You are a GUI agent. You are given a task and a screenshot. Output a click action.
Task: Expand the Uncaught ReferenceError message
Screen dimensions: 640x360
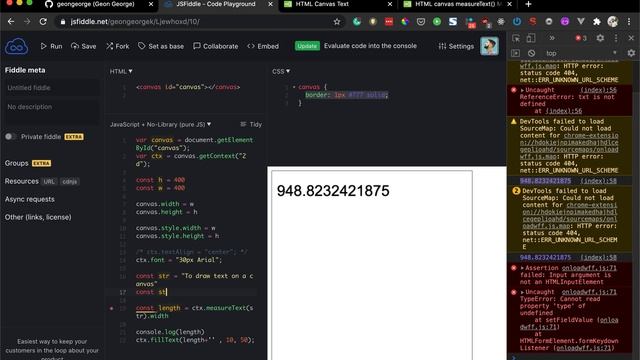522,90
